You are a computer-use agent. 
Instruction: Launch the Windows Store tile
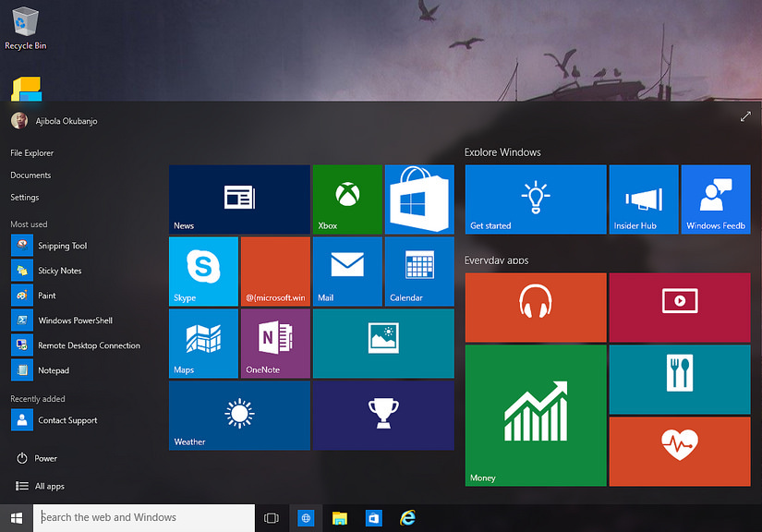[418, 199]
